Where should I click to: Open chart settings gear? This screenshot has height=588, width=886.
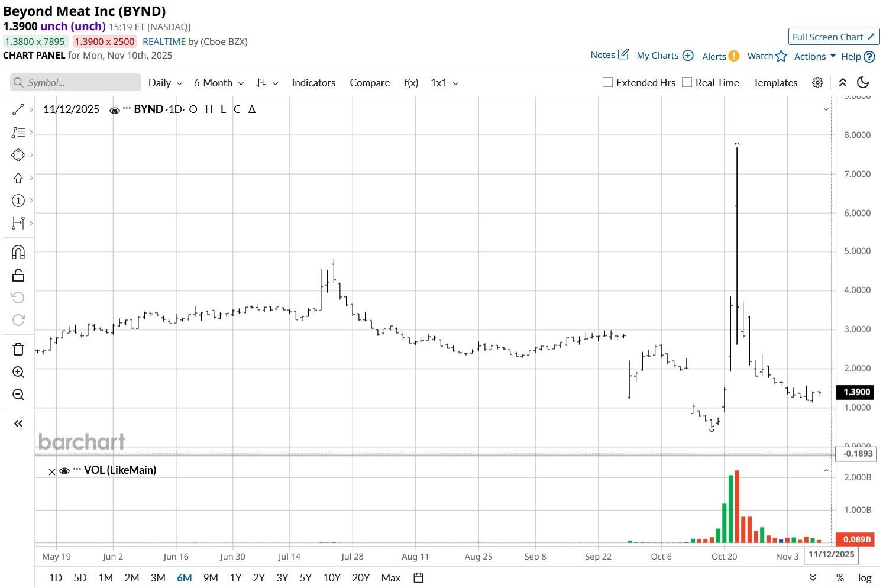pyautogui.click(x=817, y=83)
